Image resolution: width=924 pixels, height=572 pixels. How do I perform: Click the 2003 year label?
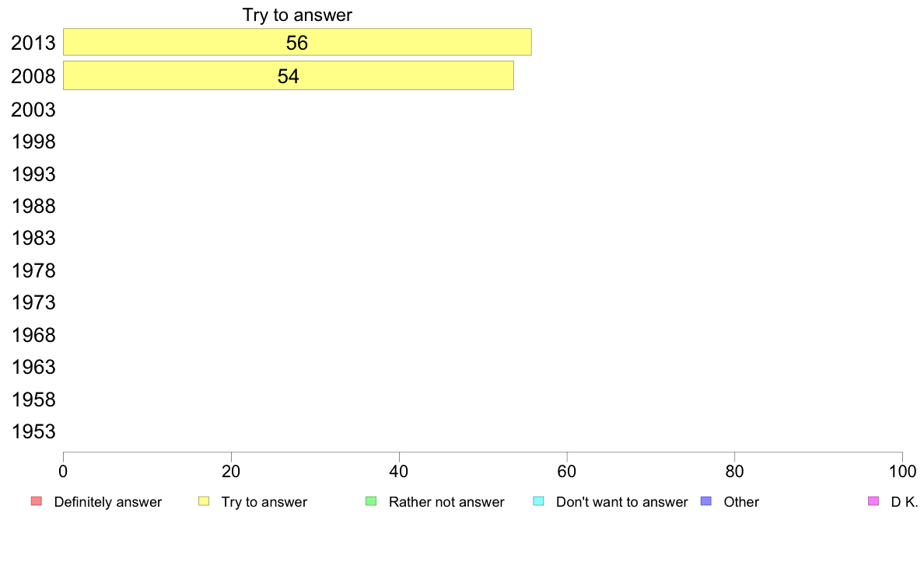tap(33, 110)
